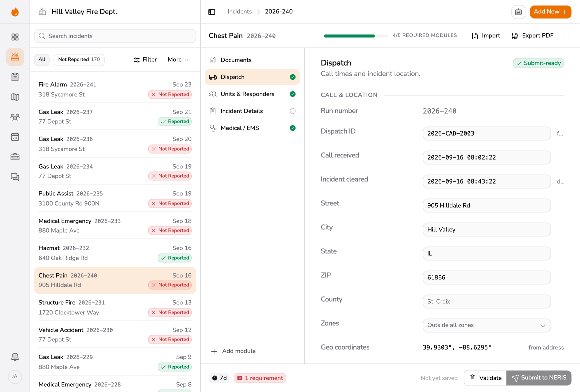Toggle the Medical / EMS green checkmark
This screenshot has width=580, height=392.
click(293, 128)
